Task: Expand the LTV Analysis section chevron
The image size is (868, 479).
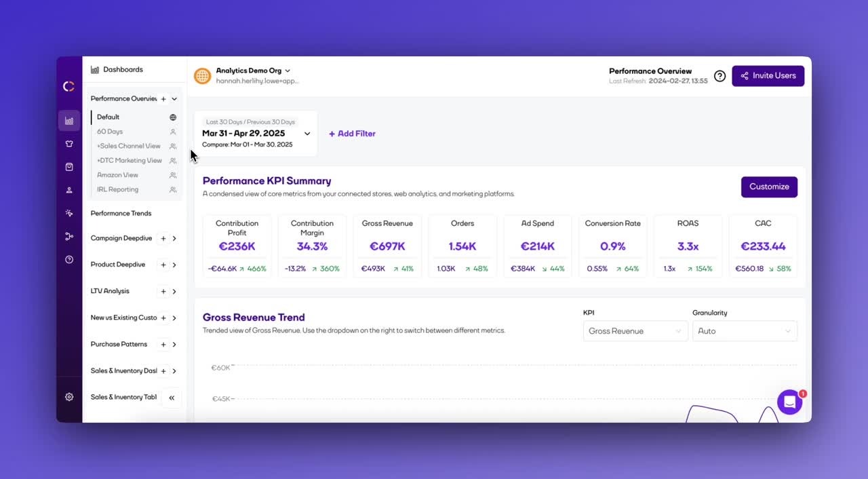Action: pyautogui.click(x=174, y=292)
